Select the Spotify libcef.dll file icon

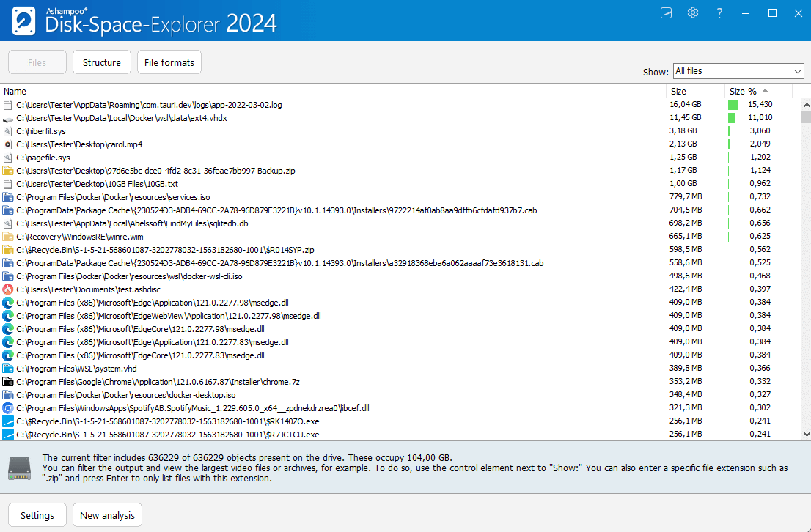tap(8, 408)
